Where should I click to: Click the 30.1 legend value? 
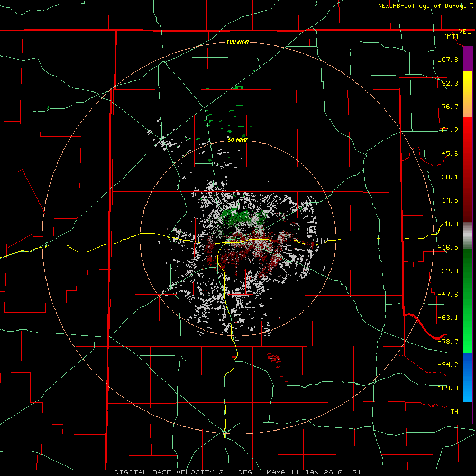pyautogui.click(x=450, y=177)
